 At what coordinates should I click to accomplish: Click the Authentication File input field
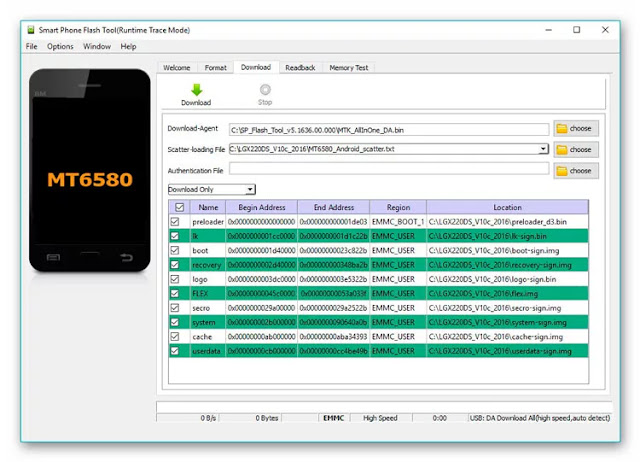click(389, 169)
